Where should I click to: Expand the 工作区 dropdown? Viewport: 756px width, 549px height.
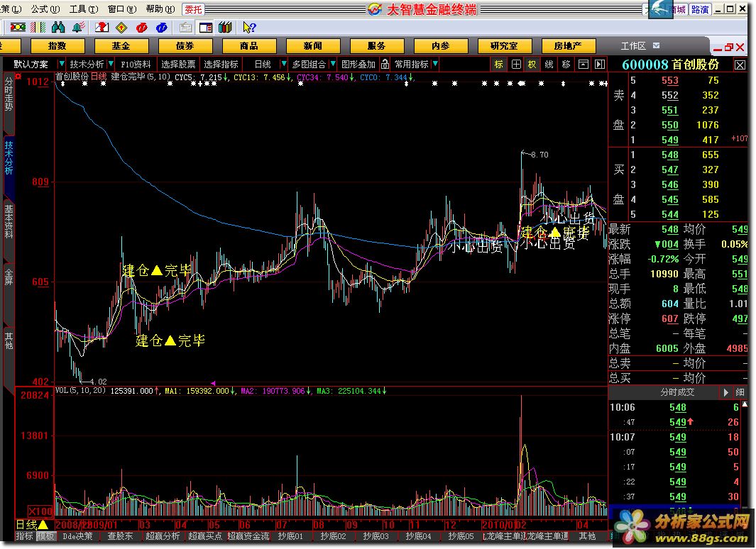click(656, 45)
